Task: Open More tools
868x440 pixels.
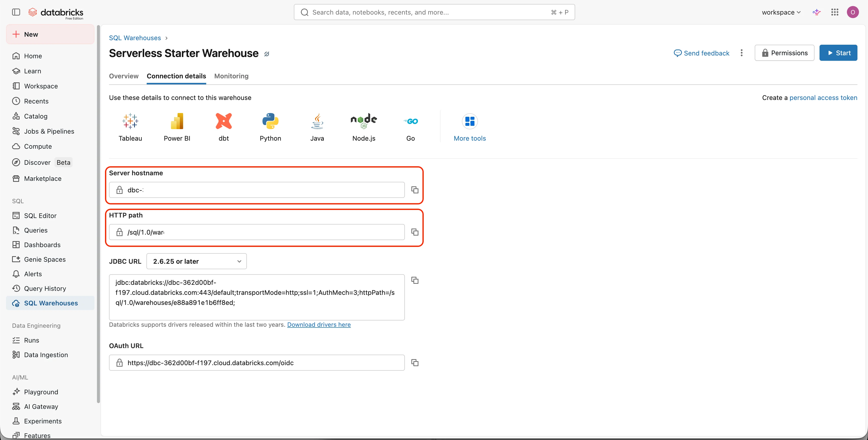Action: 470,127
